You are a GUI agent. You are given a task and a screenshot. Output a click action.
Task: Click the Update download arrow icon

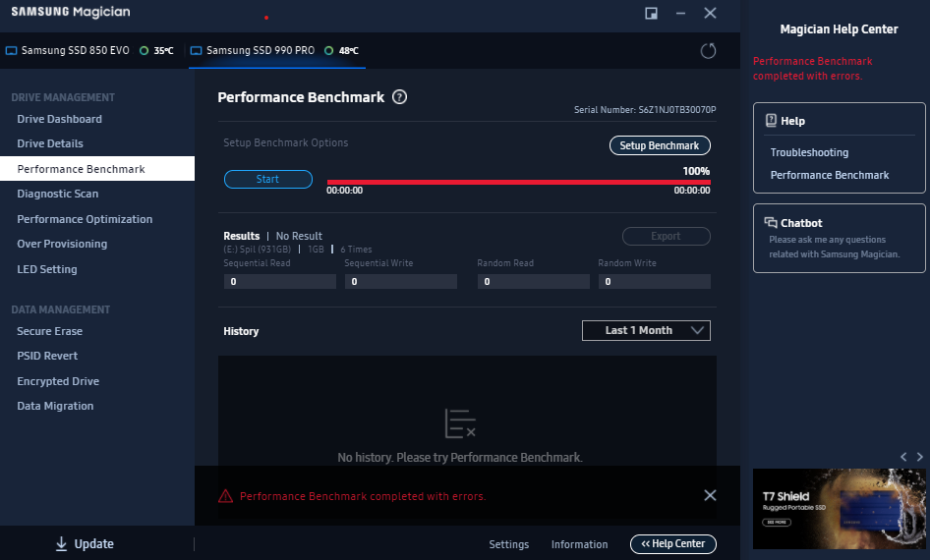(x=61, y=544)
